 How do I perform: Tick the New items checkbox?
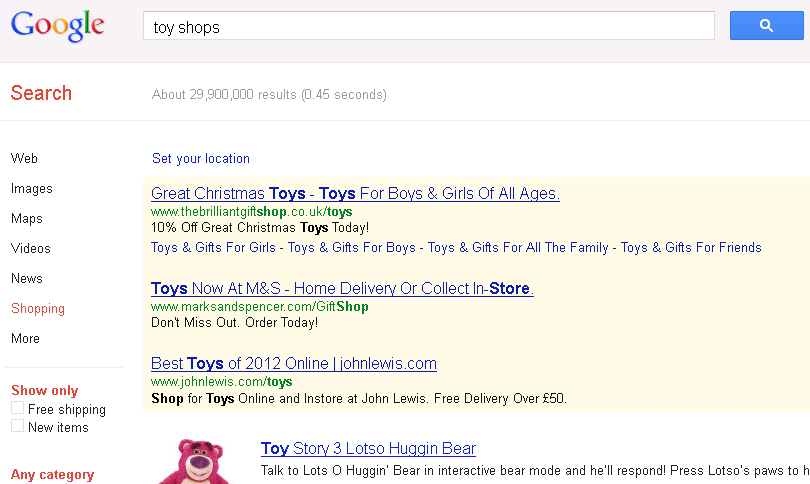coord(18,426)
